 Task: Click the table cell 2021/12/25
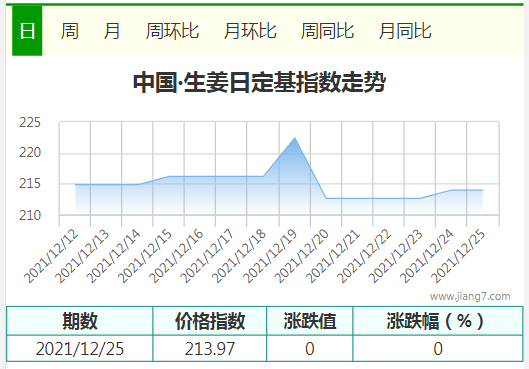pyautogui.click(x=80, y=349)
